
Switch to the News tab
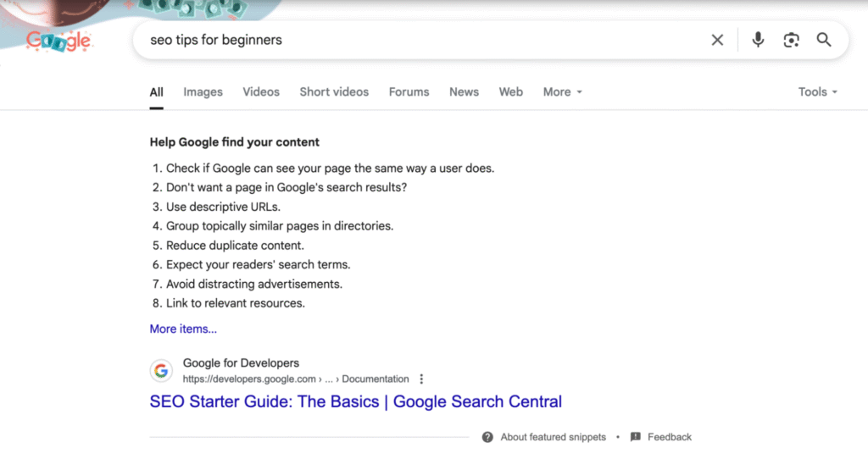point(464,92)
